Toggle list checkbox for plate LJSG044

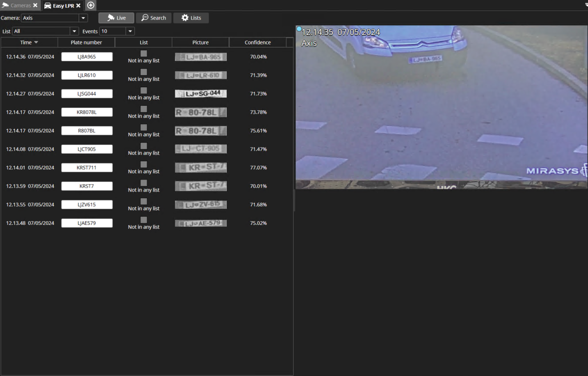tap(144, 90)
